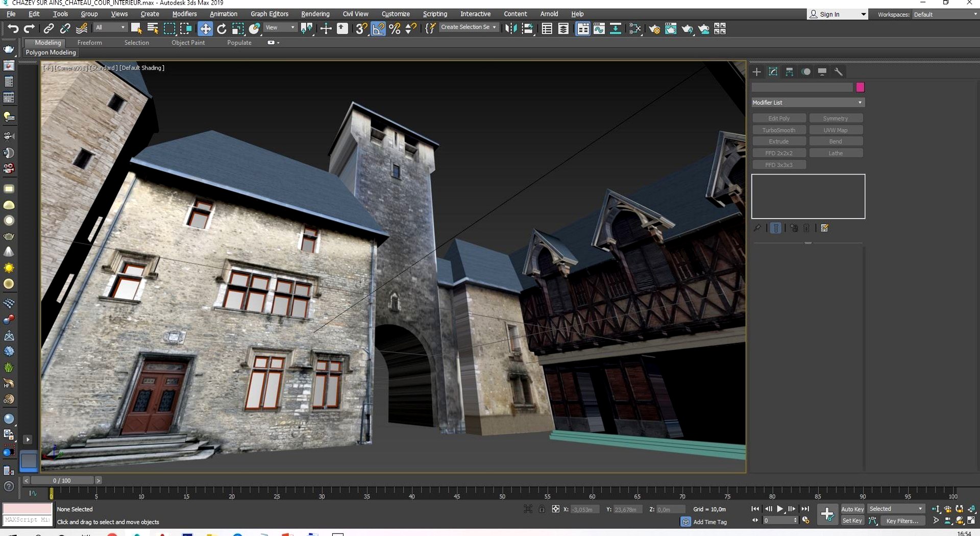Activate the Select Object tool
This screenshot has height=536, width=980.
(x=136, y=29)
